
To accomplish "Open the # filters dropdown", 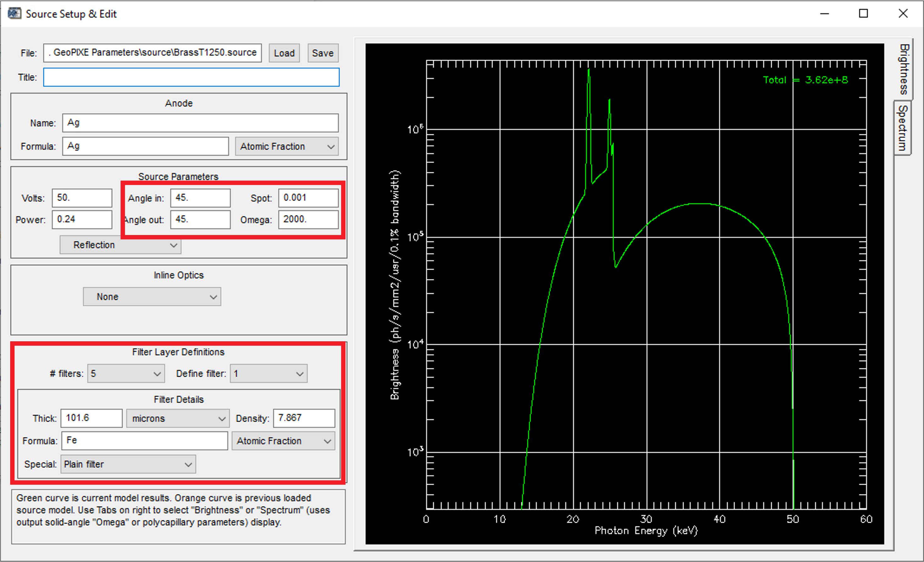I will 126,373.
